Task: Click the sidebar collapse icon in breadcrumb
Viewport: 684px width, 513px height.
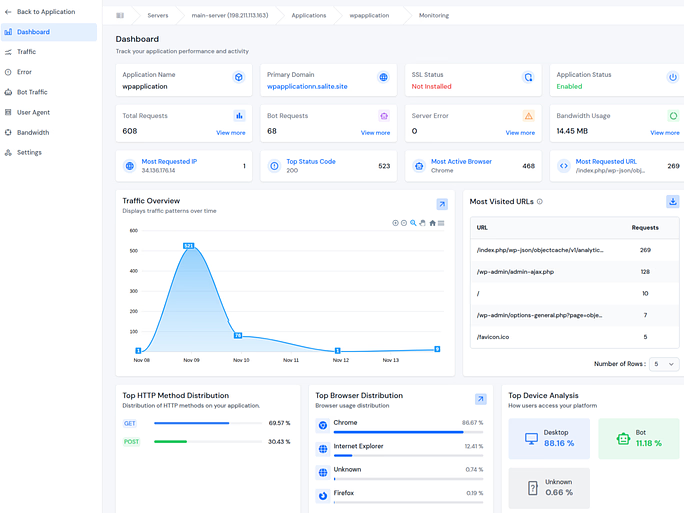Action: tap(120, 16)
